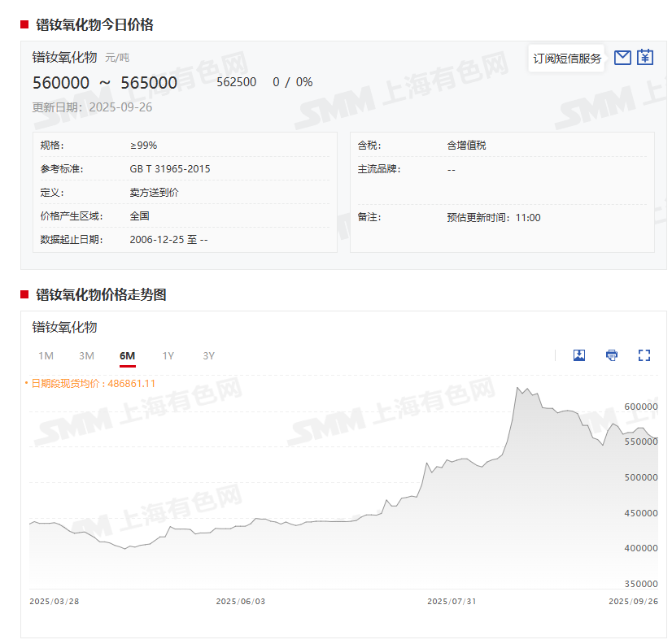
Task: Click the 2025/06/03 date on the axis
Action: pos(241,601)
